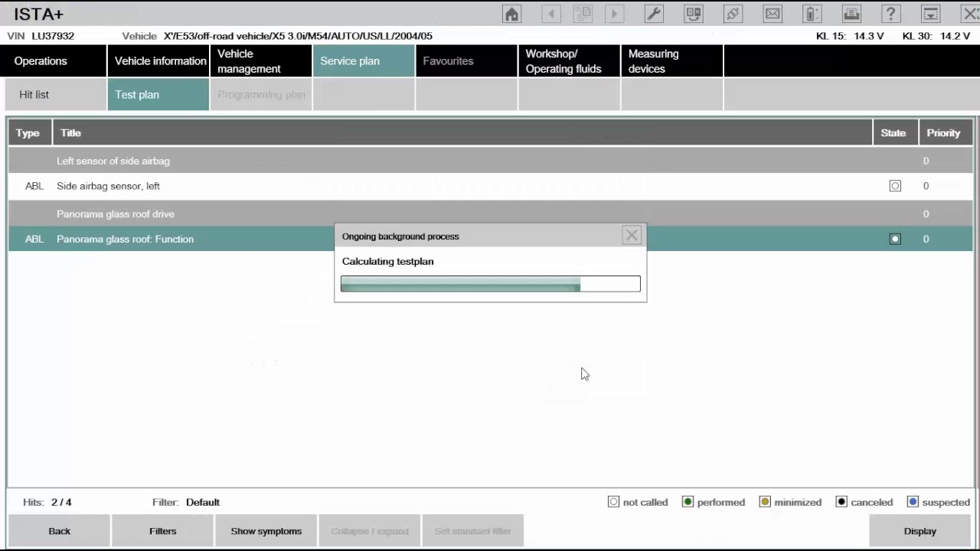The image size is (980, 551).
Task: Select the Panorama glass roof drive row
Action: point(490,214)
